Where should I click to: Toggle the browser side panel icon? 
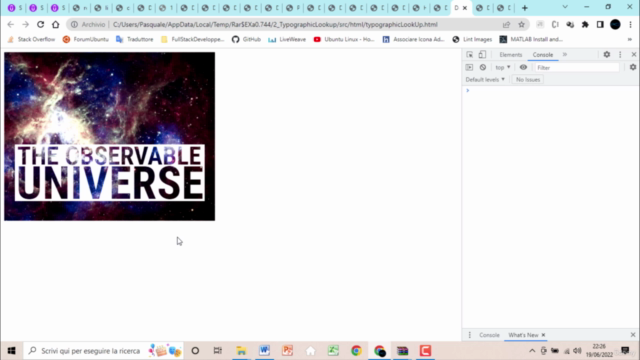pos(600,24)
